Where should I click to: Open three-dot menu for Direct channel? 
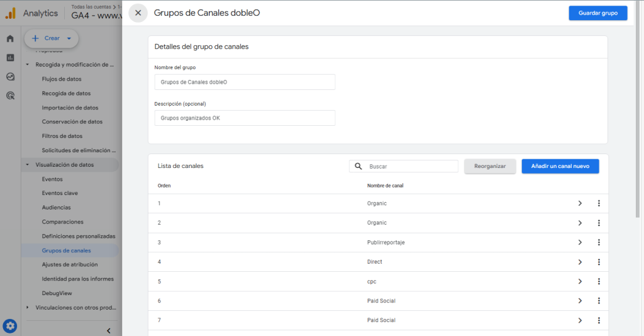599,262
